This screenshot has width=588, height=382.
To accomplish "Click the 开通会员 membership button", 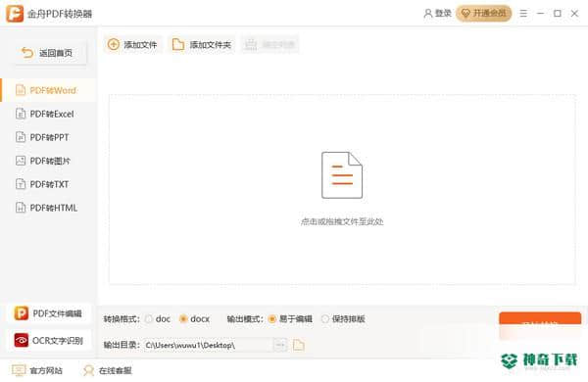I will [x=484, y=14].
